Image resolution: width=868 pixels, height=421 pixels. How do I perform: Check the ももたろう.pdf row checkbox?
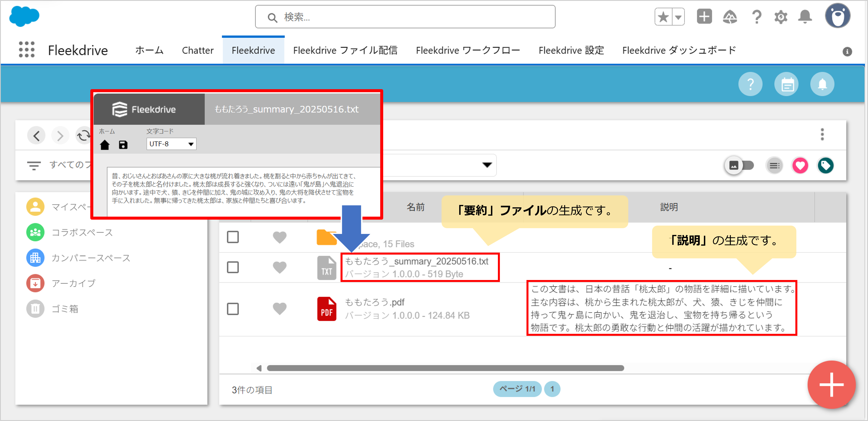click(233, 309)
